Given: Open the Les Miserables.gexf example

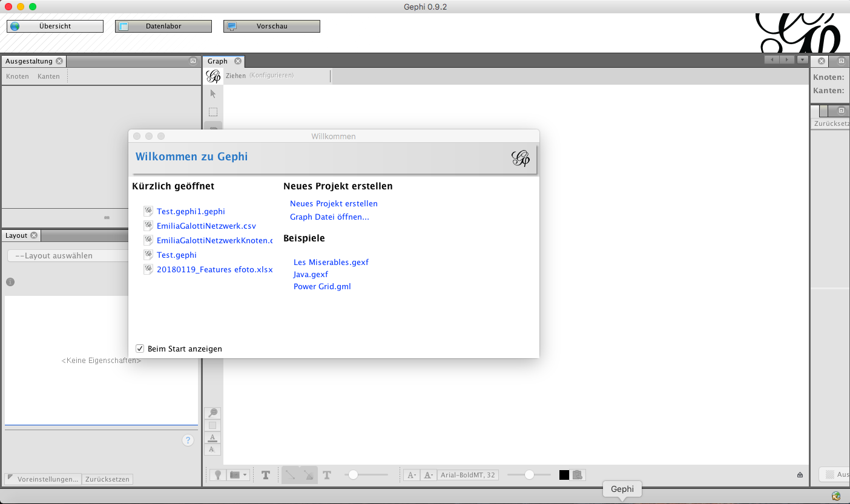Looking at the screenshot, I should (x=331, y=262).
